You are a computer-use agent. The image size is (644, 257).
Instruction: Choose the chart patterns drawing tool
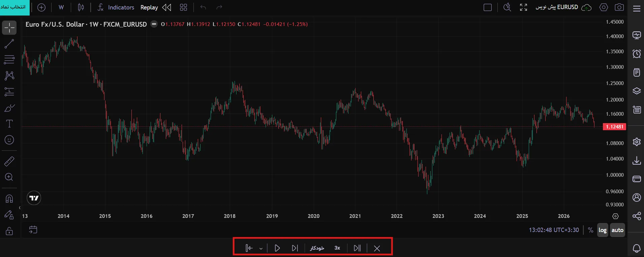(9, 76)
